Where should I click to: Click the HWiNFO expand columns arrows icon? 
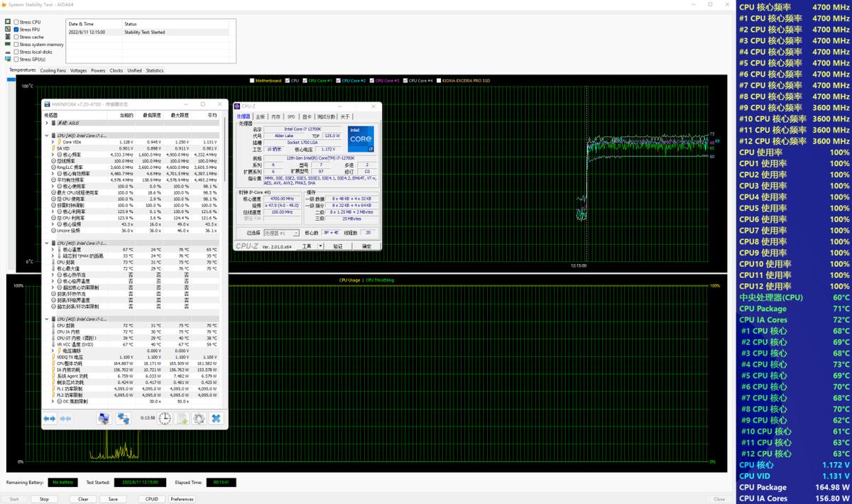click(x=50, y=419)
